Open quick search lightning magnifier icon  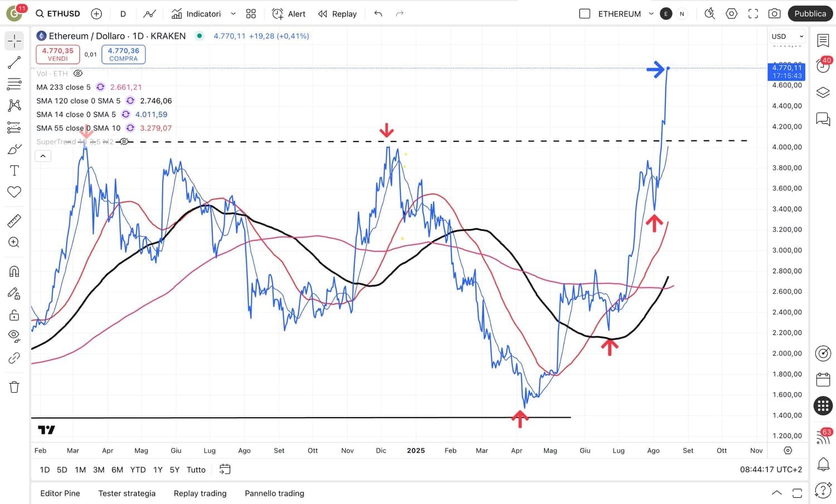tap(709, 13)
